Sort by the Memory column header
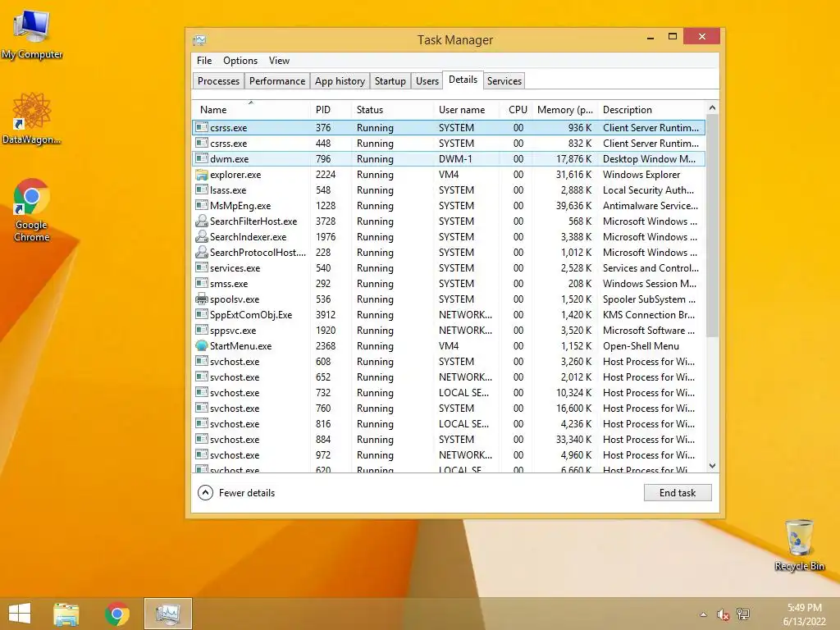Image resolution: width=840 pixels, height=630 pixels. point(564,110)
